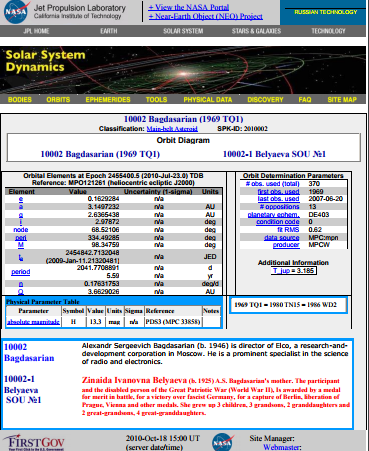The height and width of the screenshot is (451, 369).
Task: Open the PHYSICAL DATA tab
Action: coord(208,99)
